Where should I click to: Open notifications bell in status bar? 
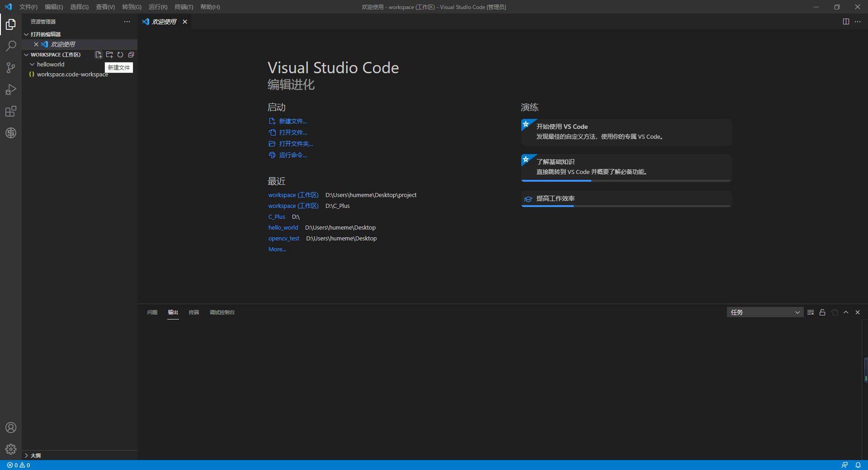click(x=858, y=465)
